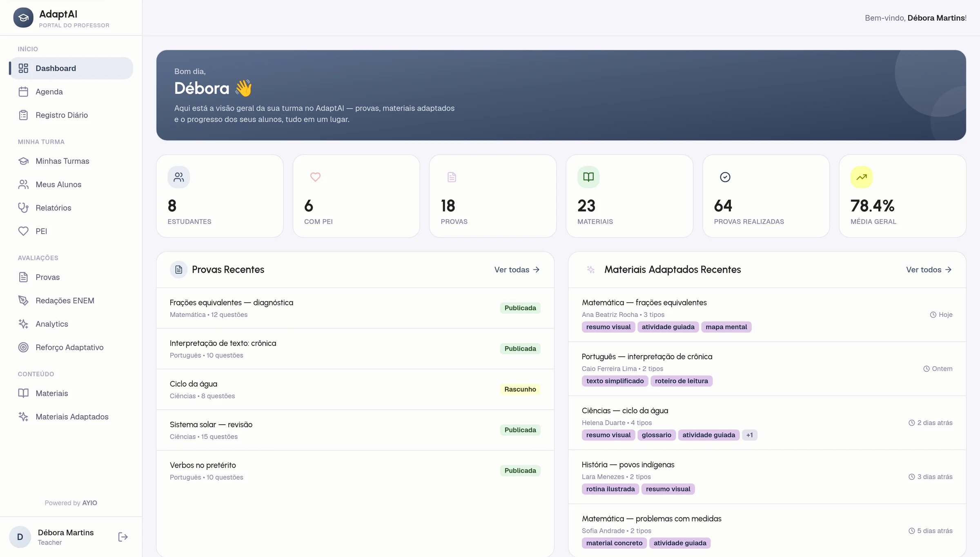Click Publicada badge for Sistema solar
Image resolution: width=980 pixels, height=557 pixels.
pos(520,430)
